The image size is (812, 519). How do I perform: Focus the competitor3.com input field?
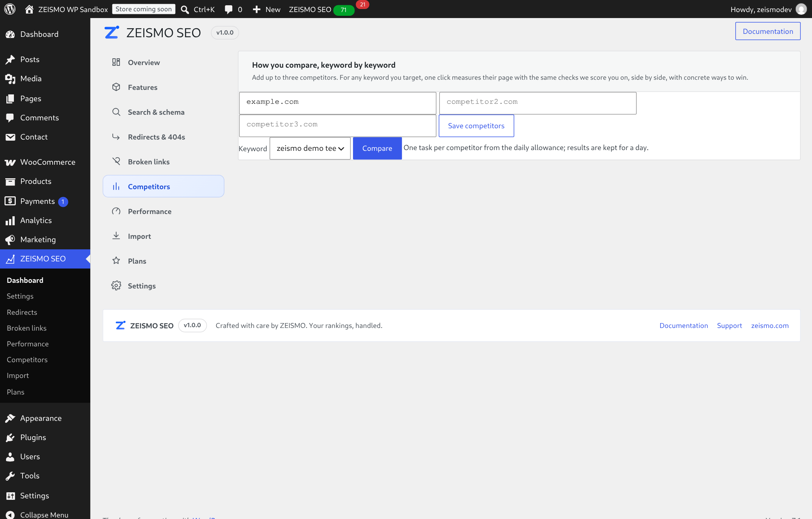click(x=338, y=126)
